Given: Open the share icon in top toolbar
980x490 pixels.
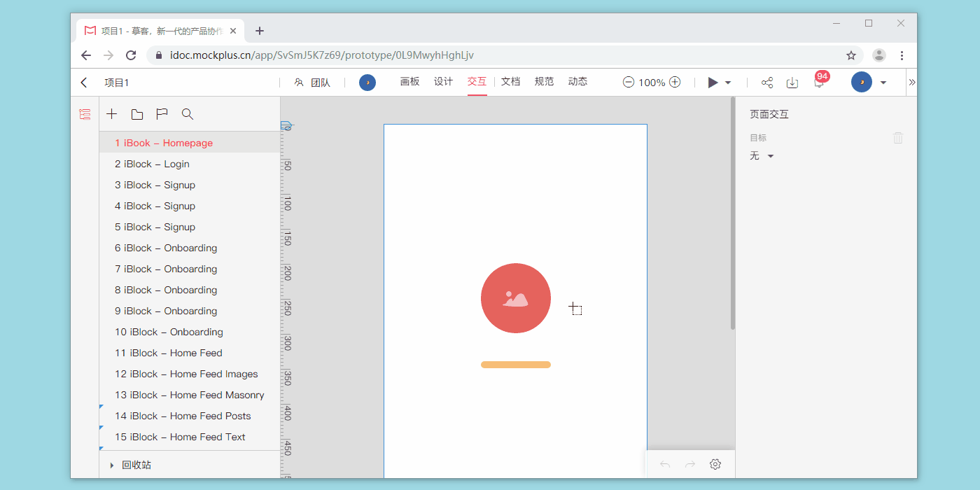Looking at the screenshot, I should [767, 83].
